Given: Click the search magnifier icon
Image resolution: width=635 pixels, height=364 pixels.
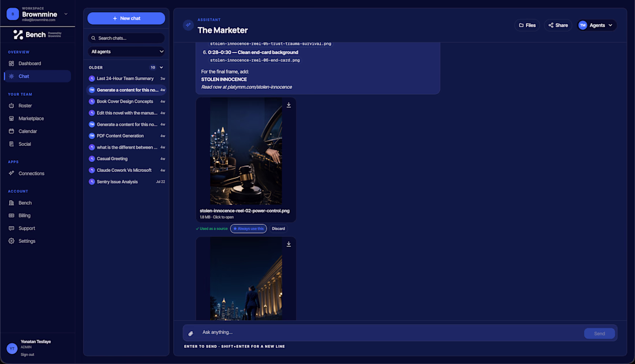Looking at the screenshot, I should coord(94,38).
